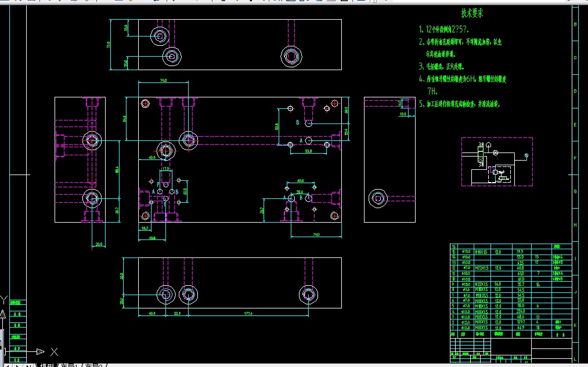Pick the 74.2 dimension at lower right
Viewport: 588px width, 367px height.
(x=316, y=235)
